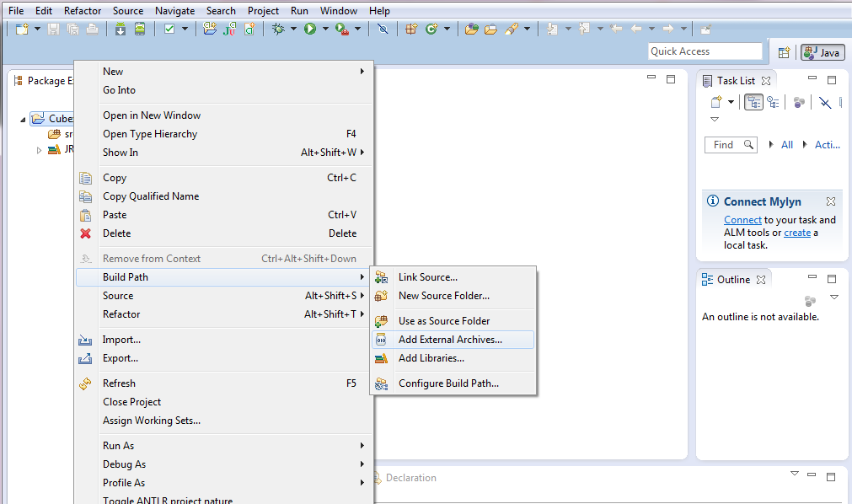Click into the Quick Access field
Viewport: 852px width, 504px height.
tap(705, 51)
